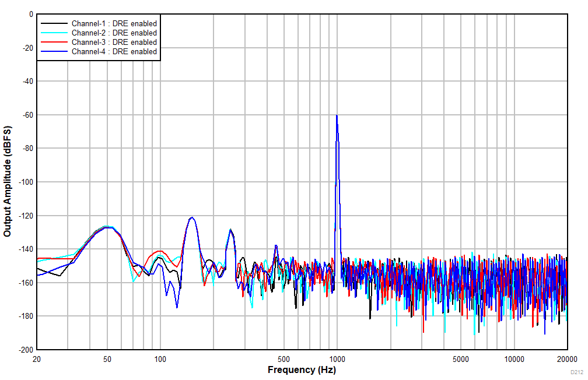Click the legend box in the top-left corner
Image resolution: width=588 pixels, height=380 pixels.
[100, 37]
